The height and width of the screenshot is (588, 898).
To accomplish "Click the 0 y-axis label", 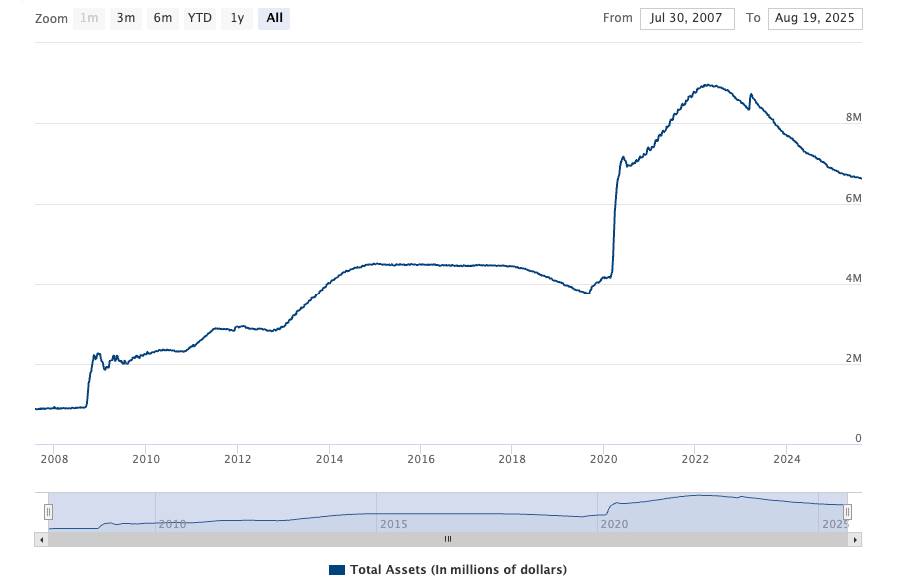I will pos(858,438).
